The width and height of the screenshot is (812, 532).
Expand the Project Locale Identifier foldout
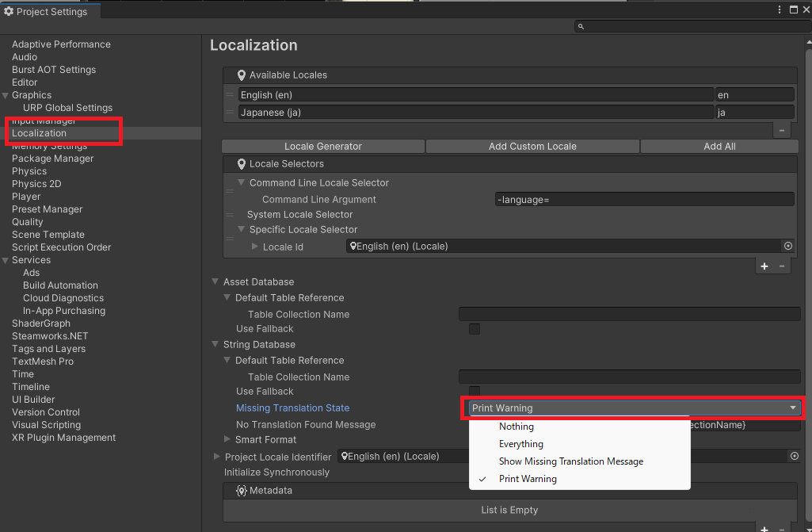click(216, 457)
